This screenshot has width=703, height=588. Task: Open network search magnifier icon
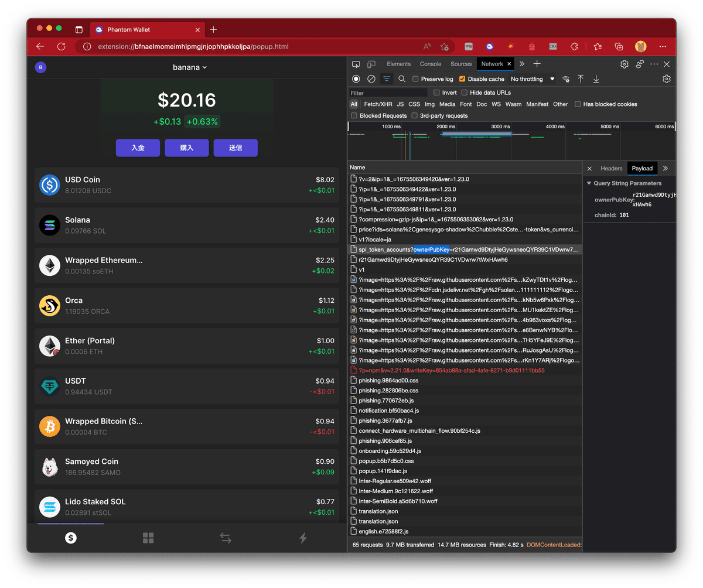(402, 78)
